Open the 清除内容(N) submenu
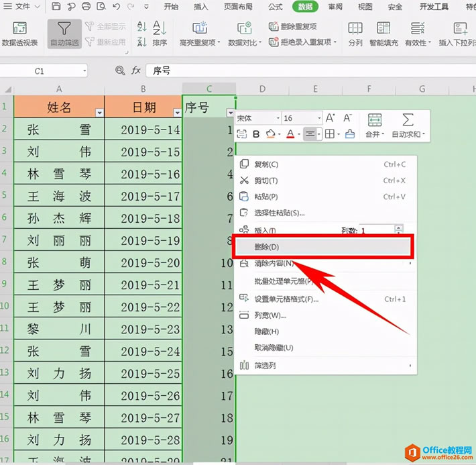This screenshot has width=476, height=465. coord(326,263)
